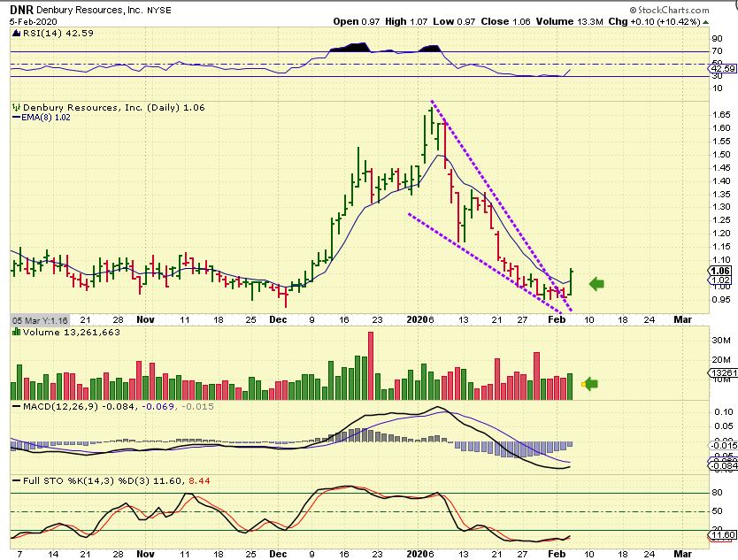Screen dimensions: 738x560
Task: Click the 0.10 MACD axis label
Action: tap(724, 411)
